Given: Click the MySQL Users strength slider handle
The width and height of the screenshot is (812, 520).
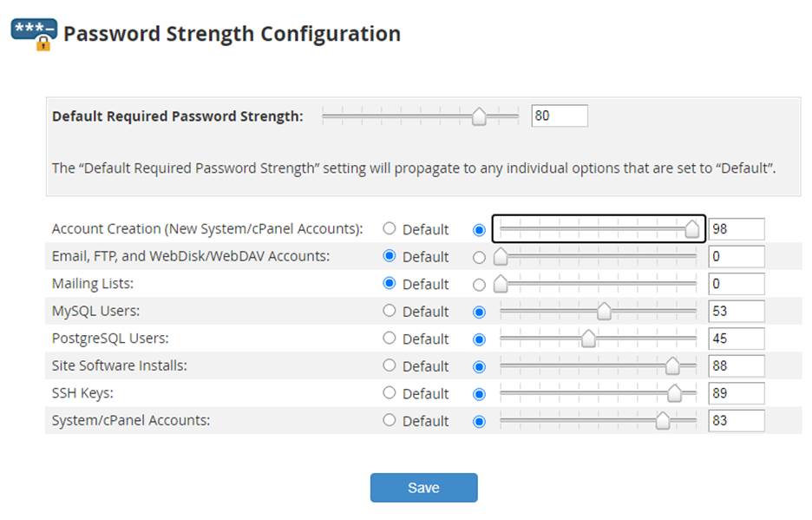Looking at the screenshot, I should point(604,311).
